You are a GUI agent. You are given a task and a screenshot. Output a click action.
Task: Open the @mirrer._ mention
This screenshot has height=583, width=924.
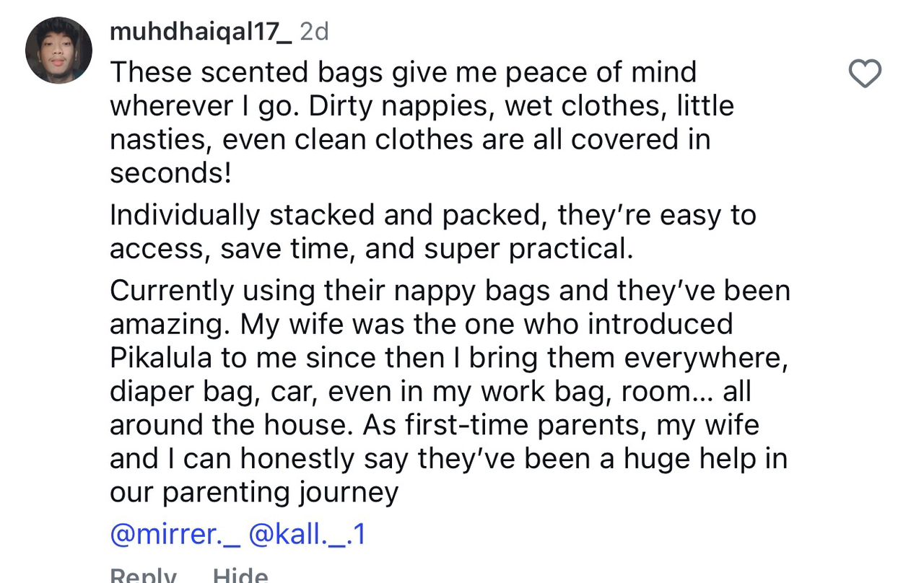tap(175, 535)
